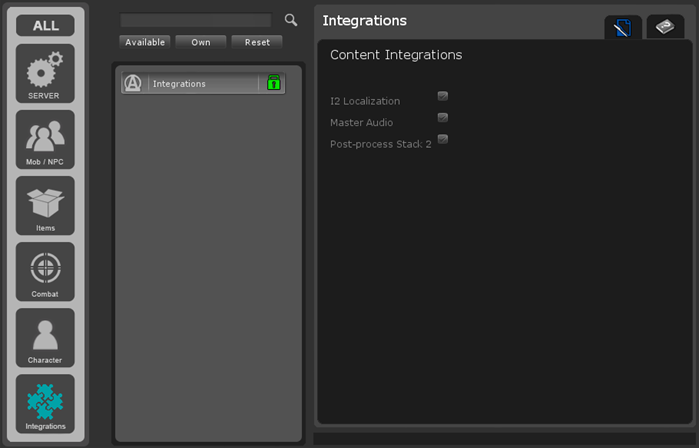
Task: Enable the Master Audio checkbox
Action: [x=443, y=118]
